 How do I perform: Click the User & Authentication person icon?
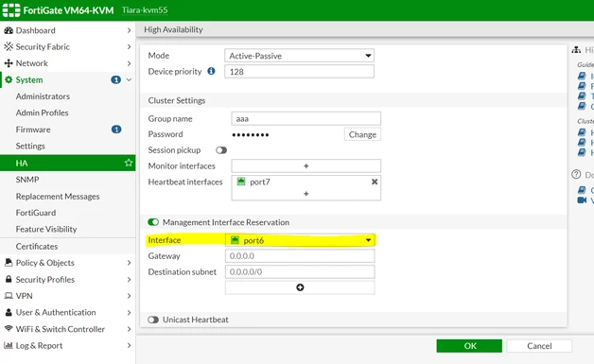(x=9, y=313)
